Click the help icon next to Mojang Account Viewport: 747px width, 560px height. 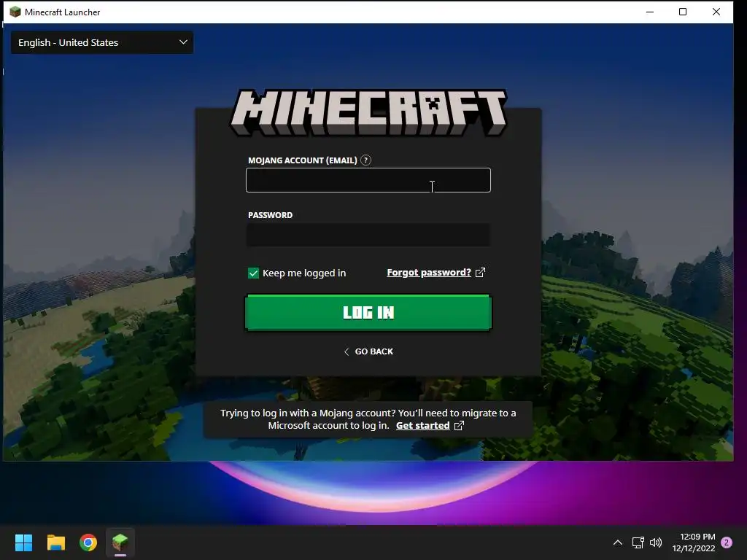click(x=366, y=160)
